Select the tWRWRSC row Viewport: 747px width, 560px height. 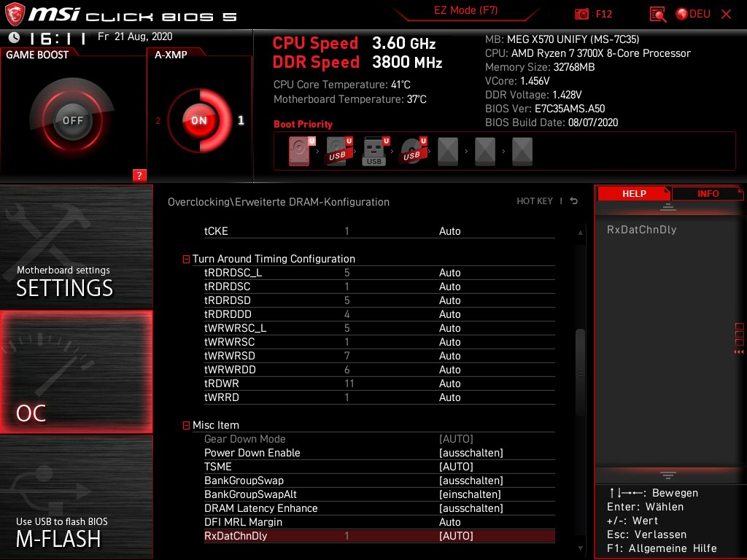[x=379, y=342]
